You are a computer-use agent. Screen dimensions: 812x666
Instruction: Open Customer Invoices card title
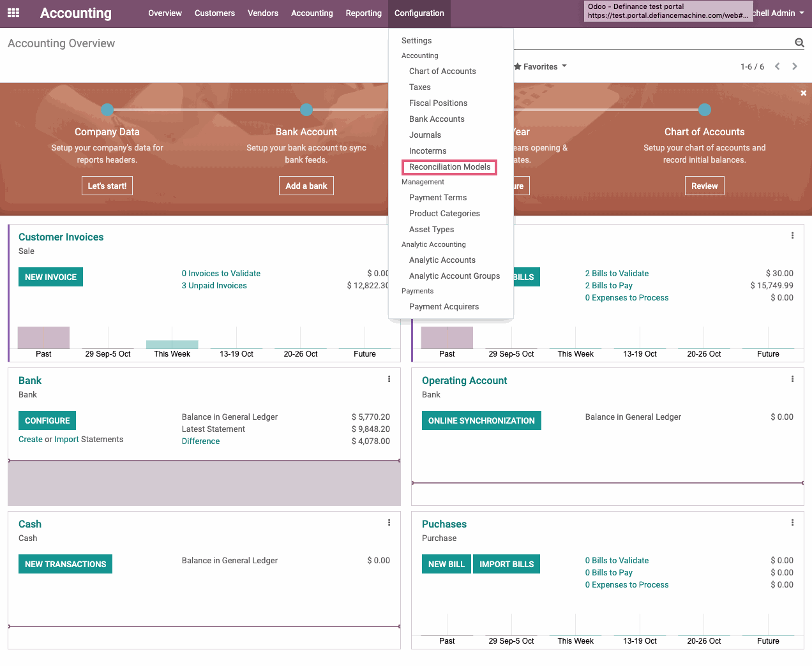point(61,237)
